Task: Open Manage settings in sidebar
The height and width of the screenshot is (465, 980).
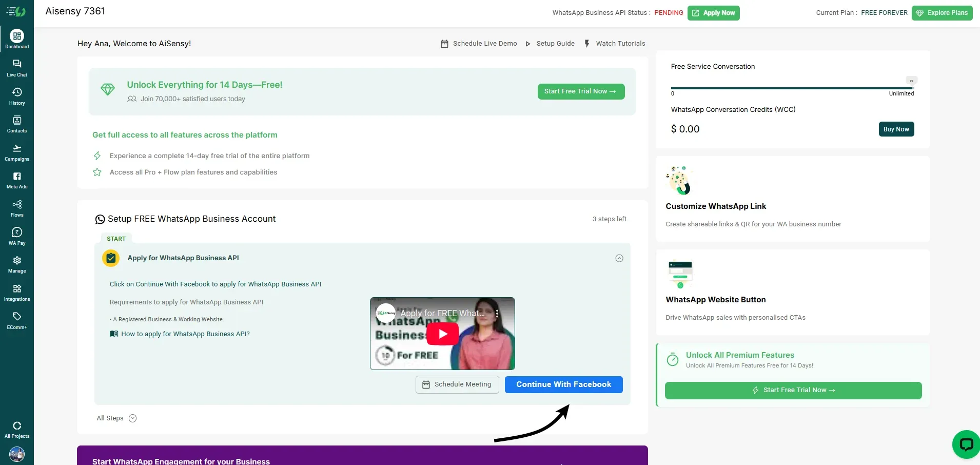Action: click(17, 264)
